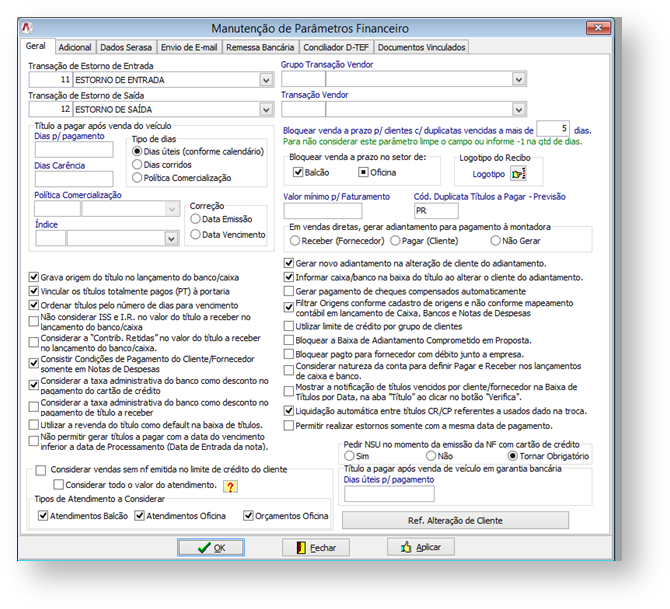Screen dimensions: 670x609
Task: Open the Transação Vendor dropdown
Action: coord(518,109)
